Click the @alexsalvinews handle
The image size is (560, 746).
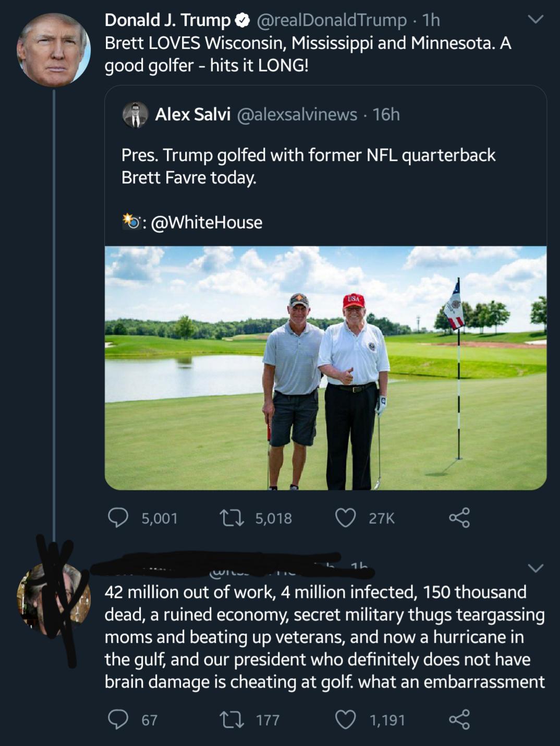point(297,115)
